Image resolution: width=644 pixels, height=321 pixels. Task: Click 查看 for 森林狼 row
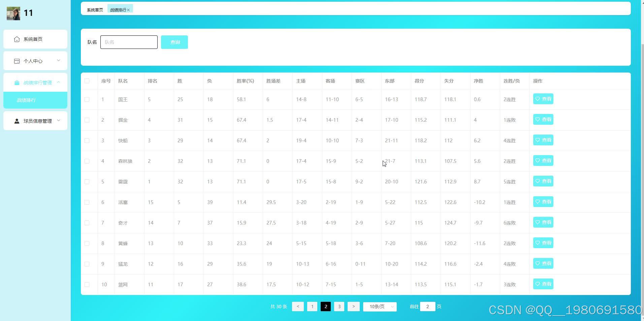coord(543,160)
